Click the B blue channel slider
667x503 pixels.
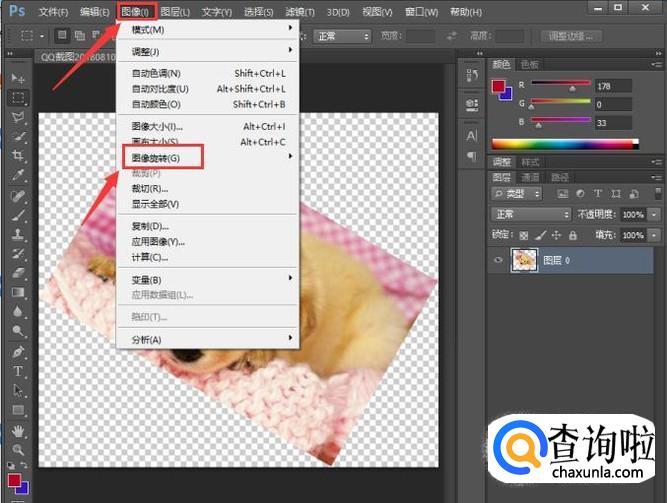(x=561, y=122)
